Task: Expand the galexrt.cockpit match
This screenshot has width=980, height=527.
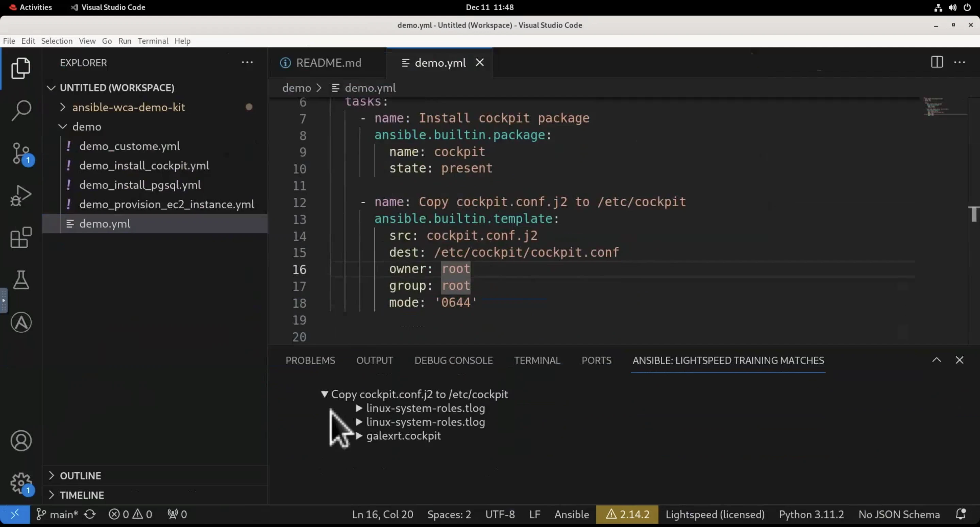Action: 358,436
